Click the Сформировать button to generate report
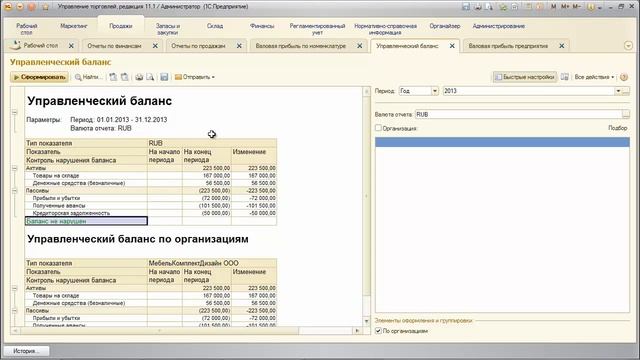Screen dimensions: 640x360 point(39,77)
